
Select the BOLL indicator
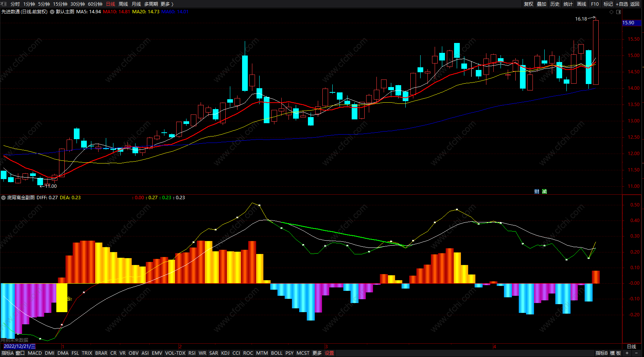point(277,353)
